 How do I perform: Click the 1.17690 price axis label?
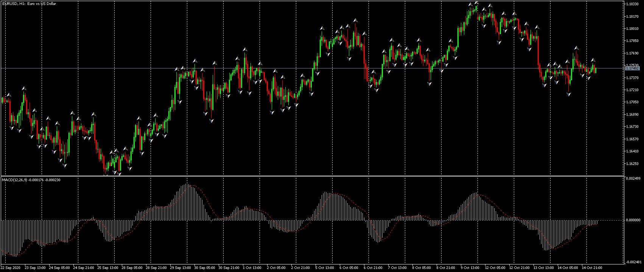[x=632, y=53]
